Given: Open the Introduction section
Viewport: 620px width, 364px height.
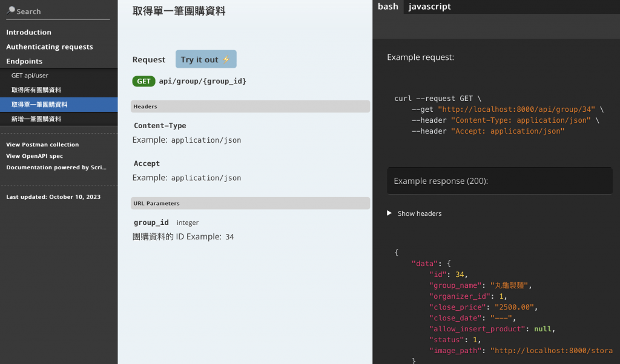Looking at the screenshot, I should click(x=28, y=32).
